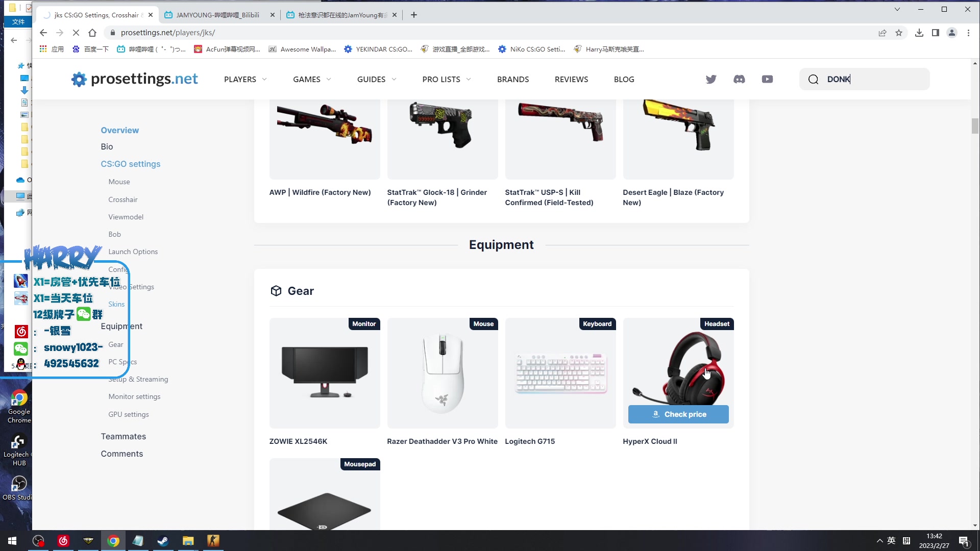Image resolution: width=980 pixels, height=551 pixels.
Task: Open the prosettings YouTube channel
Action: [767, 79]
